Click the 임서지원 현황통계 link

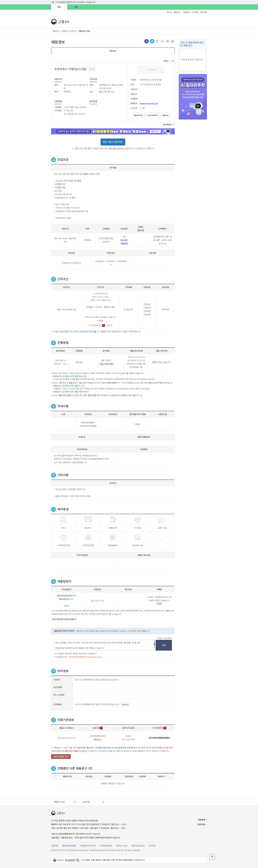tap(124, 242)
